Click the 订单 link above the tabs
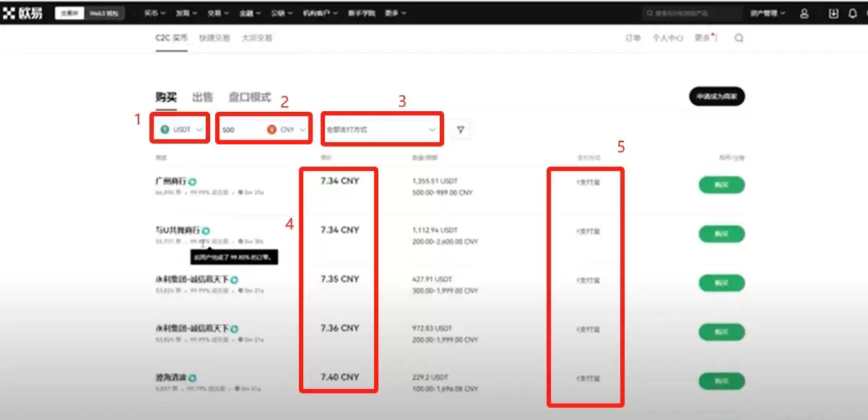Screen dimensions: 868x420 633,38
